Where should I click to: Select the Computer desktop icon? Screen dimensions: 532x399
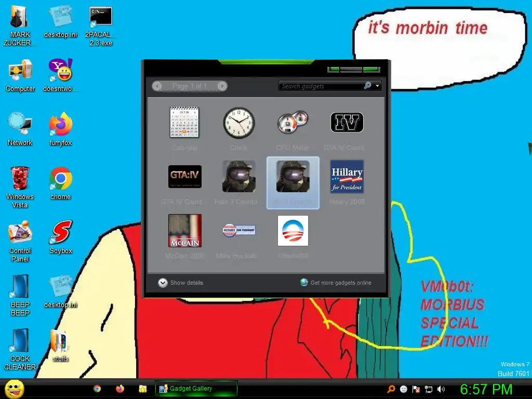click(x=20, y=76)
